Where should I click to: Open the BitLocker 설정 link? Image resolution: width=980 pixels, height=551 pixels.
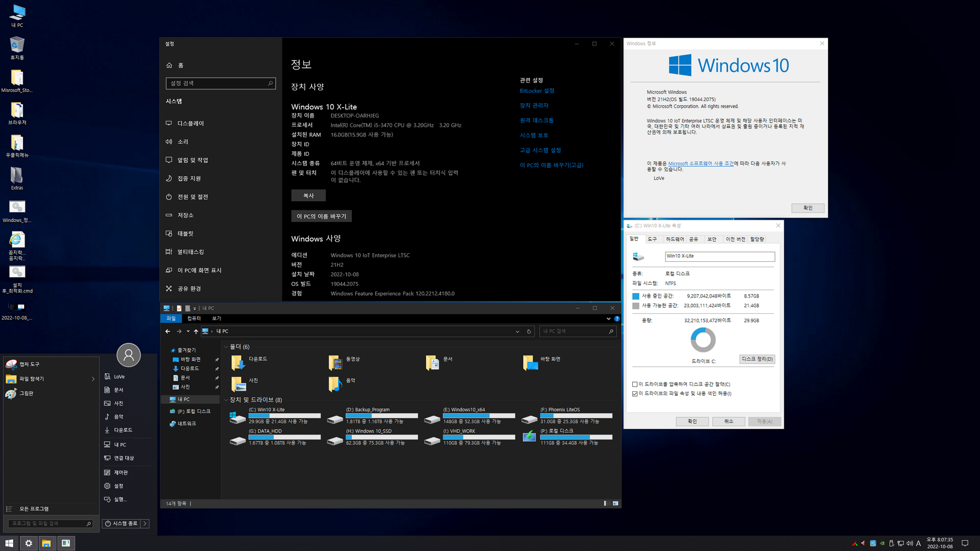point(537,91)
